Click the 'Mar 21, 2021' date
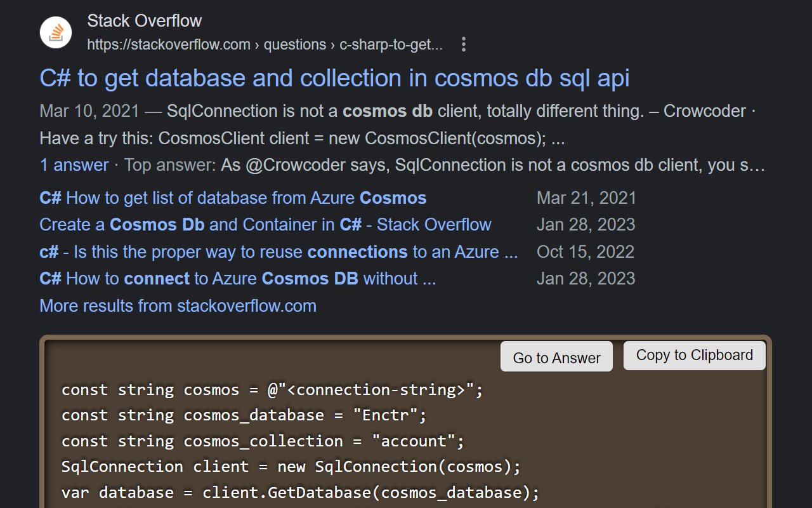The height and width of the screenshot is (508, 812). point(586,198)
